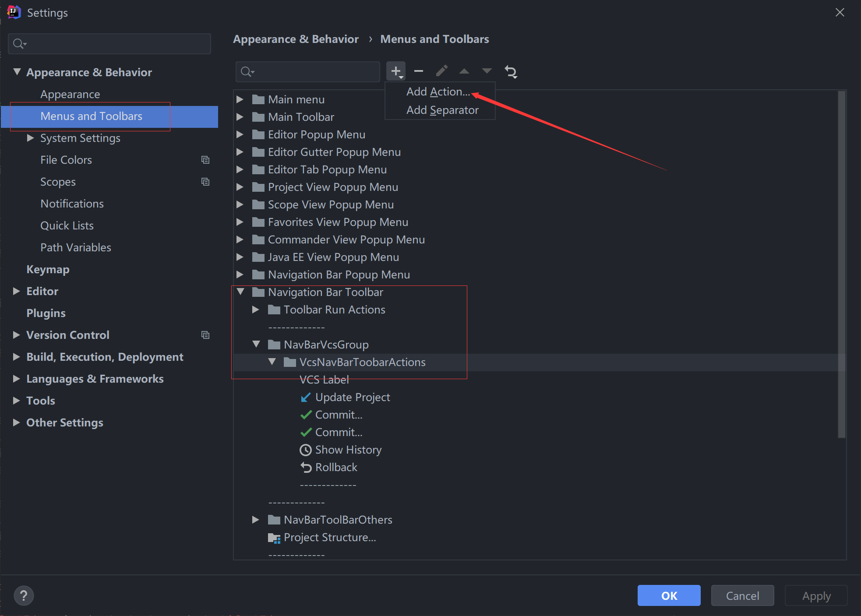Click the Move Up arrow icon
The height and width of the screenshot is (616, 861).
[x=464, y=71]
